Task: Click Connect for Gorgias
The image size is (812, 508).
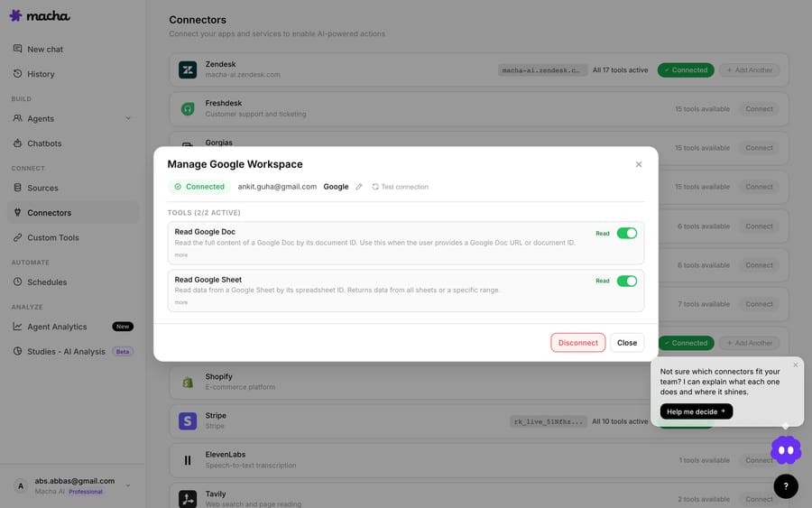Action: pos(759,148)
